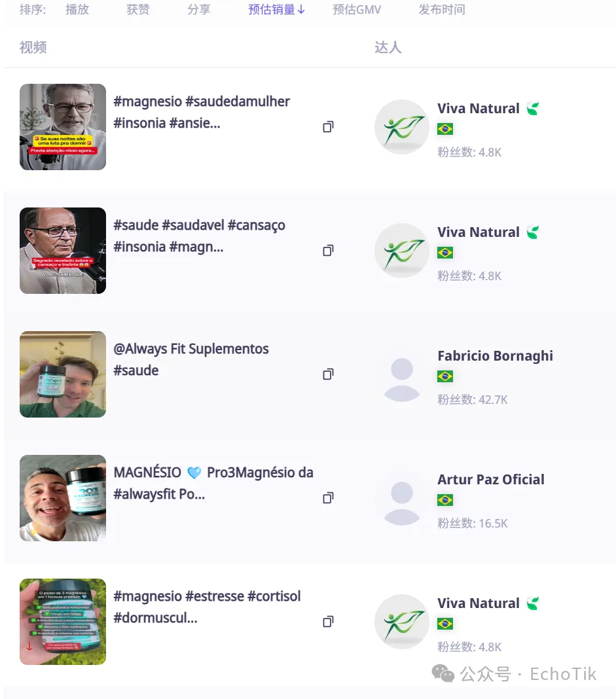Sort videos by 播放
Viewport: 616px width, 699px height.
click(x=77, y=10)
